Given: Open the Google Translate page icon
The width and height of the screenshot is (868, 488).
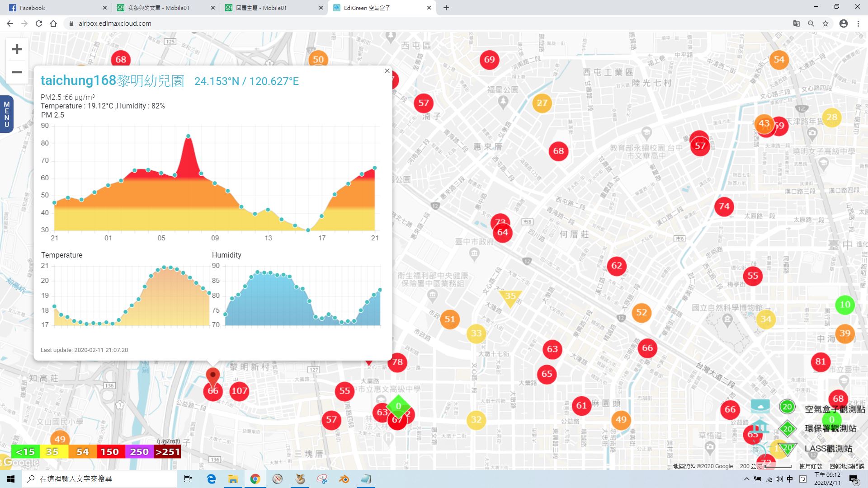Looking at the screenshot, I should point(797,23).
